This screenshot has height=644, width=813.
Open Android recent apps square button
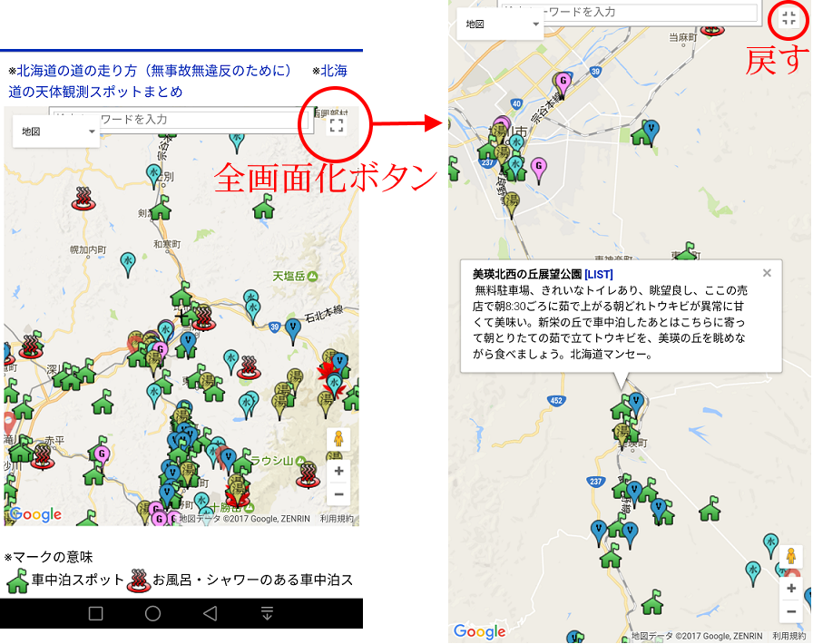coord(95,614)
